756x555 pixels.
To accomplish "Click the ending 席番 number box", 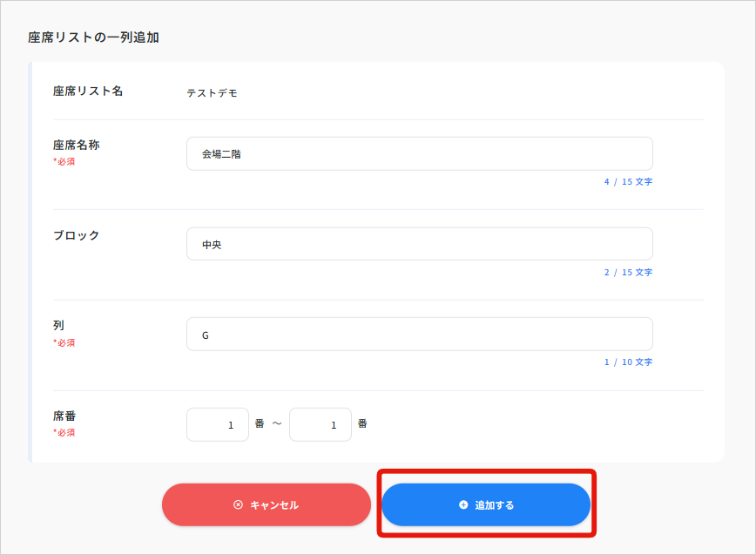I will (x=321, y=424).
